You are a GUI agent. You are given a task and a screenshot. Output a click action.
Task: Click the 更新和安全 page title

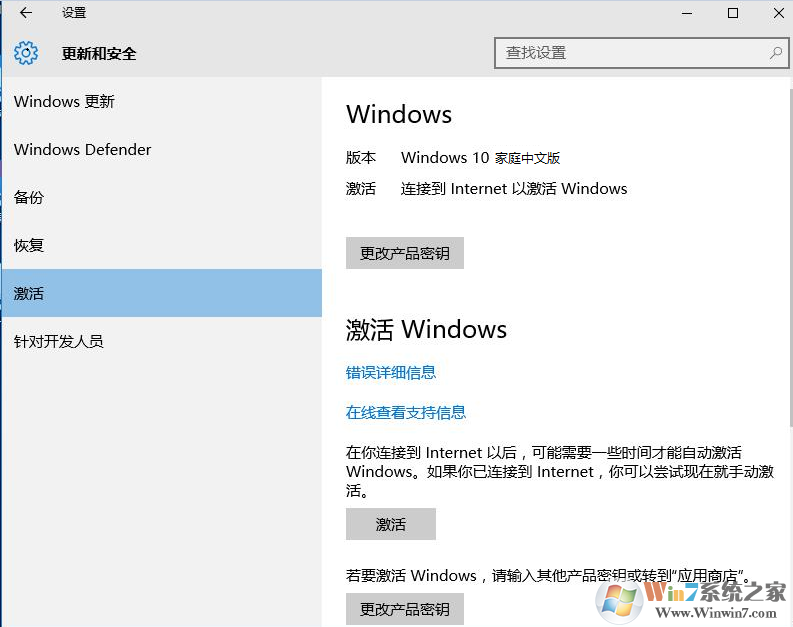pos(99,54)
